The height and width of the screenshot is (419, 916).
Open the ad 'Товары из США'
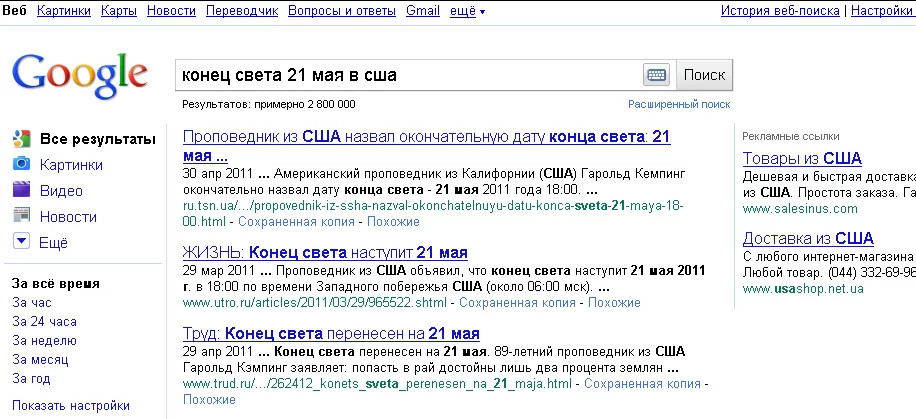click(802, 158)
